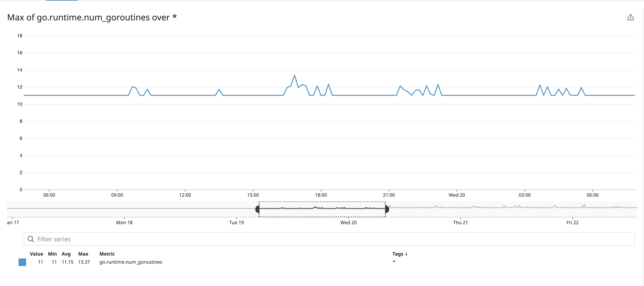Click the highest peak on the graph
The height and width of the screenshot is (286, 644).
[294, 75]
